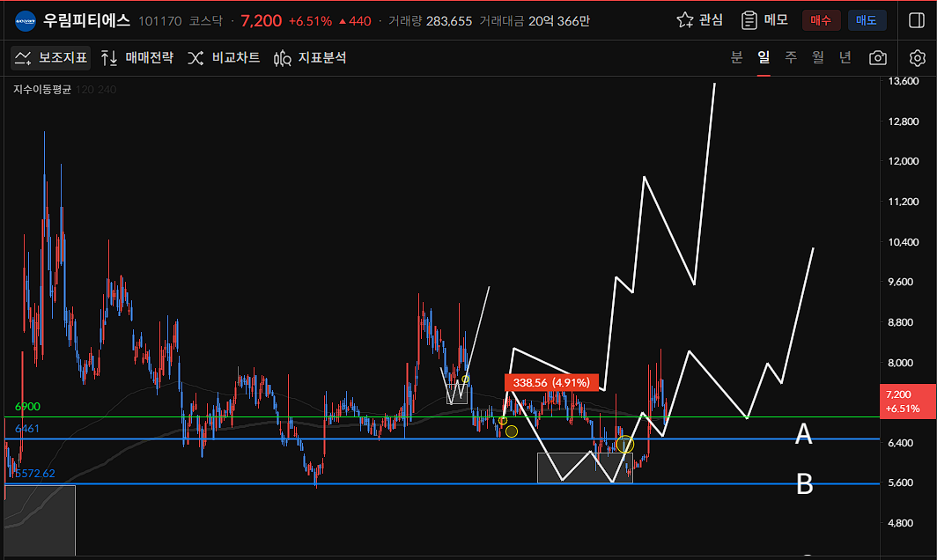Click the 10,400 price axis label
Image resolution: width=937 pixels, height=560 pixels.
point(904,242)
